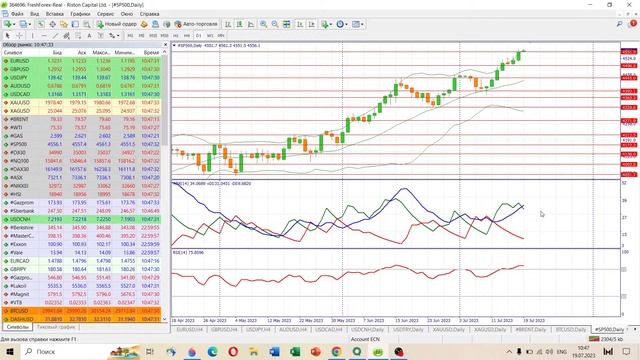The image size is (640, 360).
Task: Switch to D1 timeframe
Action: tap(198, 36)
